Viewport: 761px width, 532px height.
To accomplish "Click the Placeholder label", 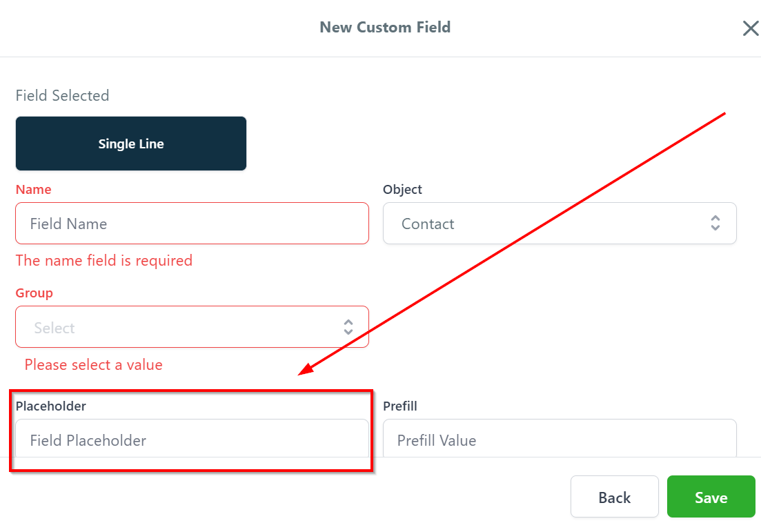I will pyautogui.click(x=50, y=406).
